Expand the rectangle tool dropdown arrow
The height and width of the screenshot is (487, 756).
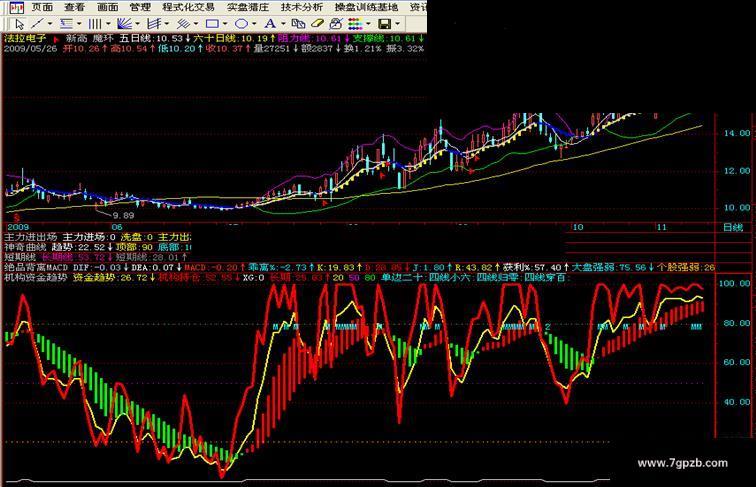pyautogui.click(x=225, y=24)
